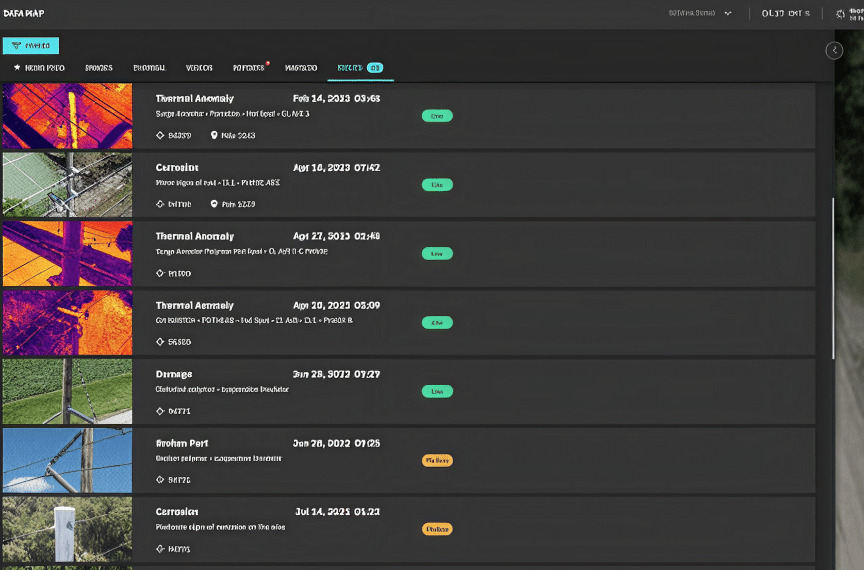Click pole label beside pin in Apr 10 Corrosion row
The image size is (864, 570).
(238, 205)
